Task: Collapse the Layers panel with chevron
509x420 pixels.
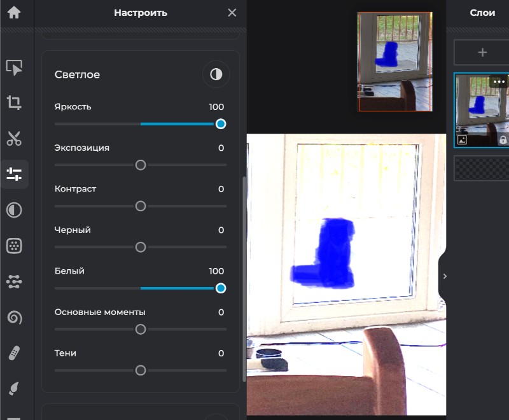Action: coord(445,276)
